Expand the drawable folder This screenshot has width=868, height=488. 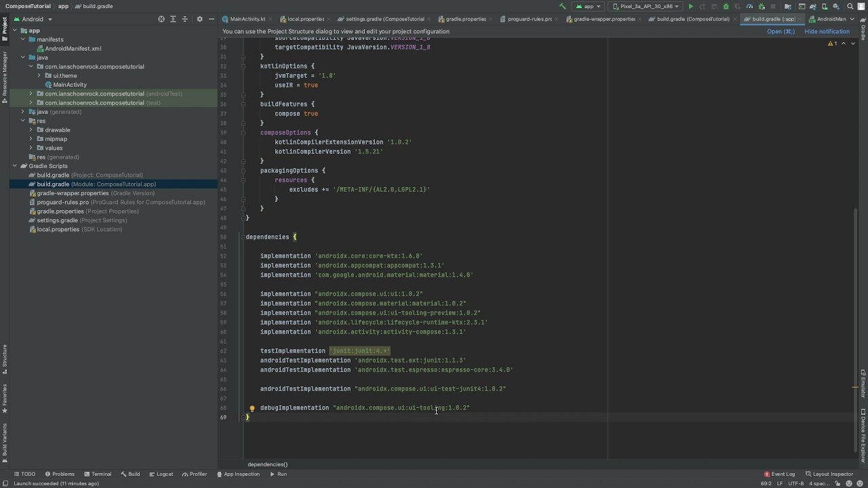point(31,129)
